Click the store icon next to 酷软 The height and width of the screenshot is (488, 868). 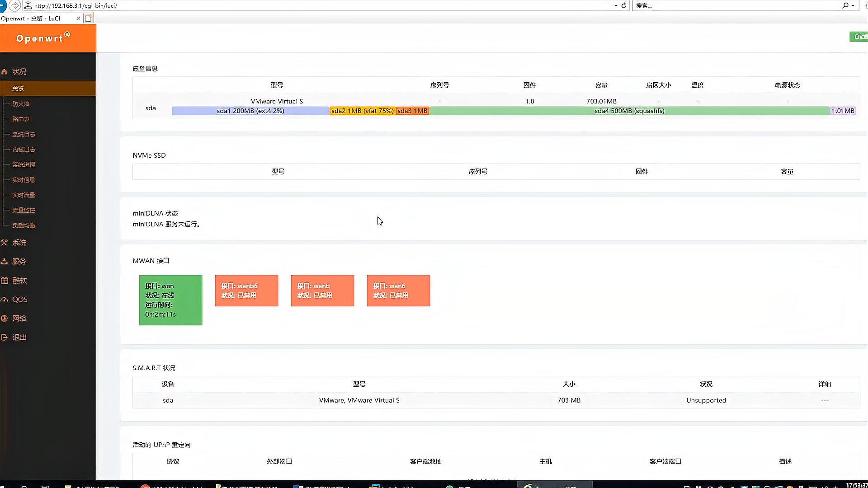pyautogui.click(x=5, y=281)
